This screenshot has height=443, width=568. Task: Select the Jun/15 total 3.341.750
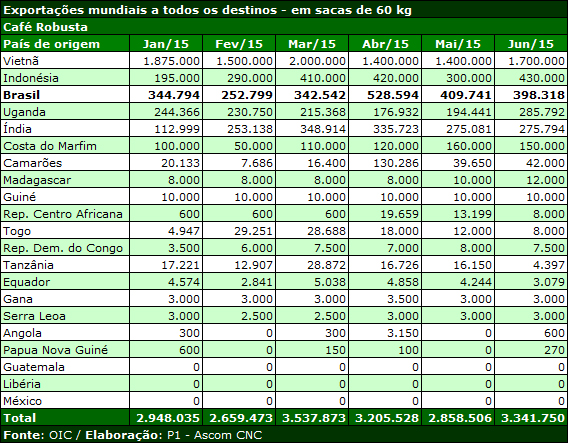coord(533,418)
